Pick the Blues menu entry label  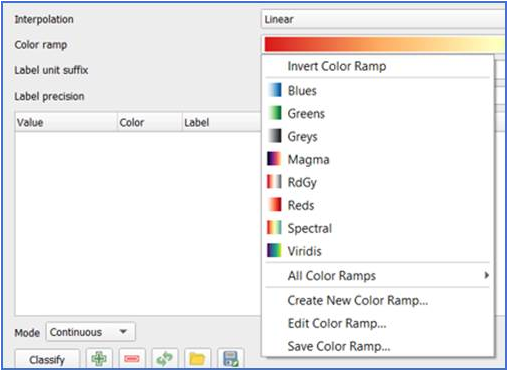(302, 91)
